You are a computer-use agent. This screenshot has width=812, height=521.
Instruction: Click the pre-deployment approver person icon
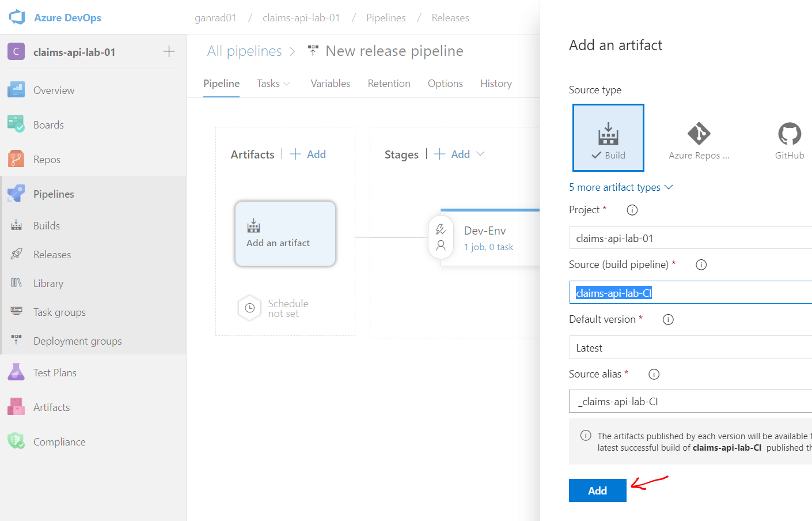tap(441, 246)
